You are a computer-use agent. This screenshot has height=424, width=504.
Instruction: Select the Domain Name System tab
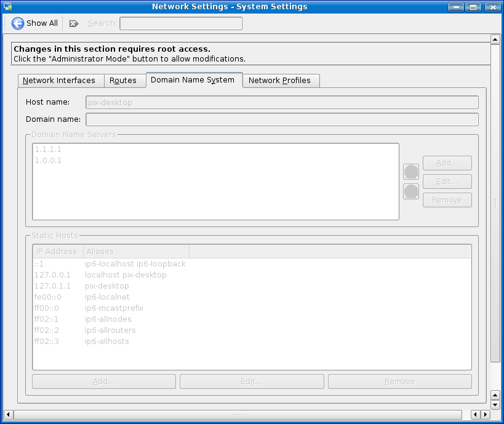pyautogui.click(x=193, y=80)
